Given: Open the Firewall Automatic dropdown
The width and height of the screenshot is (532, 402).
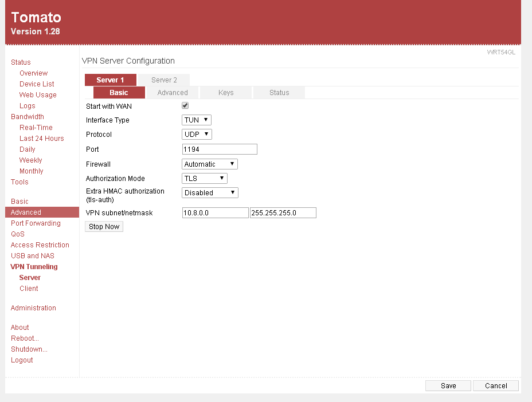Looking at the screenshot, I should tap(210, 164).
